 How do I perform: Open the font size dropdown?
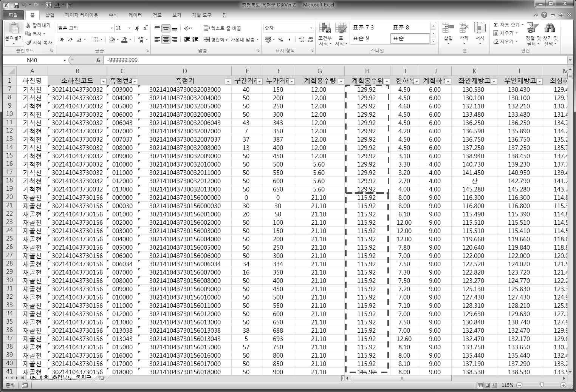point(129,28)
